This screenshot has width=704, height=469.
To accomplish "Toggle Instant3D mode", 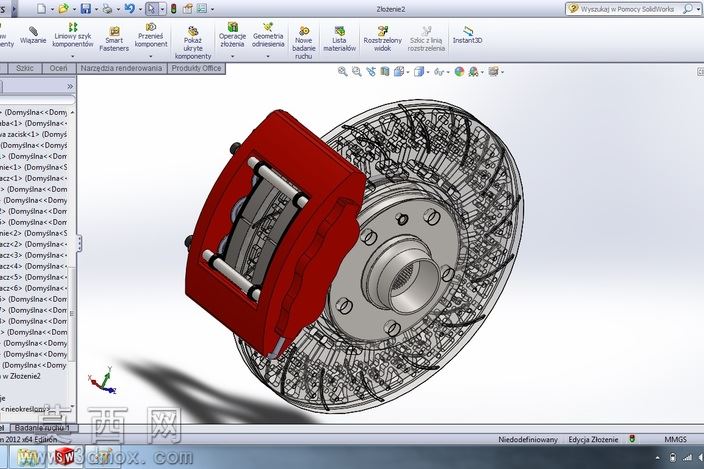I will (x=467, y=35).
